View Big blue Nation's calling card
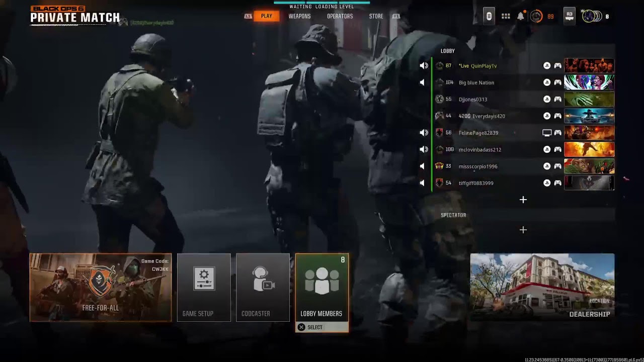The width and height of the screenshot is (644, 362). pos(589,82)
